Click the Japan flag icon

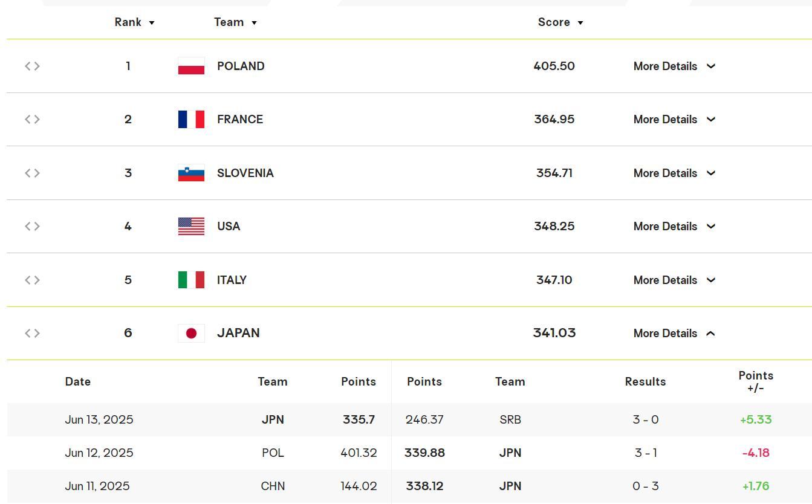point(191,333)
